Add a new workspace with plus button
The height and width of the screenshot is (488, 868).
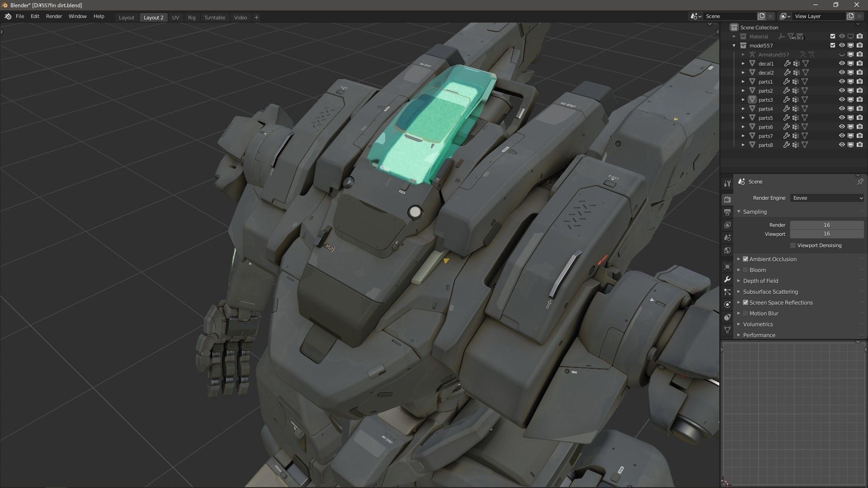pyautogui.click(x=256, y=17)
